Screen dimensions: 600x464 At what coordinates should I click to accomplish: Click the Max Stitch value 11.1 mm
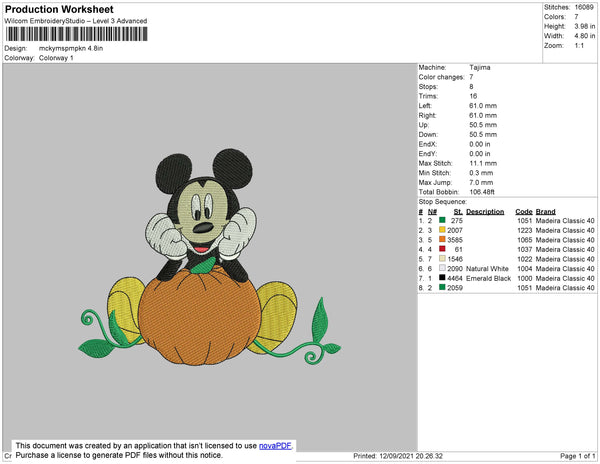(x=483, y=163)
